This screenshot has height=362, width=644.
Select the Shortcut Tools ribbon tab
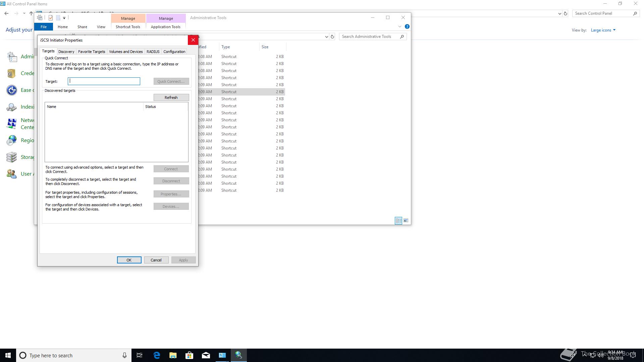point(128,27)
